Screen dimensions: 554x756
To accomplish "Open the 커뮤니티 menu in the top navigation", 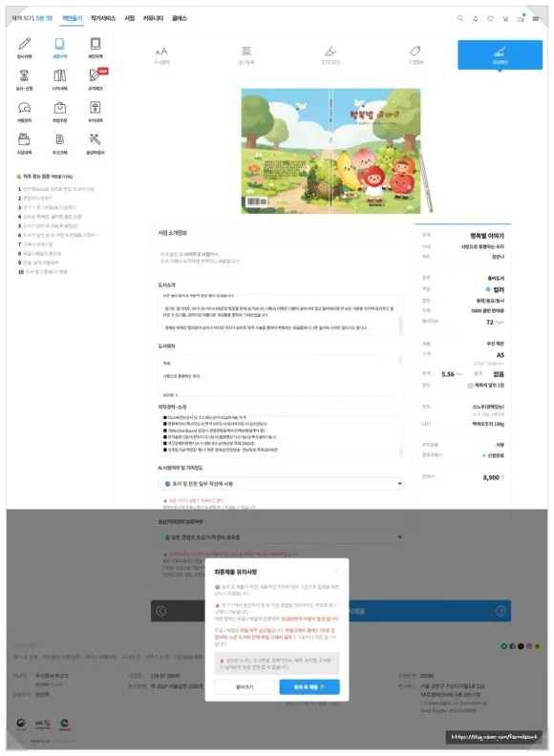I will (153, 18).
